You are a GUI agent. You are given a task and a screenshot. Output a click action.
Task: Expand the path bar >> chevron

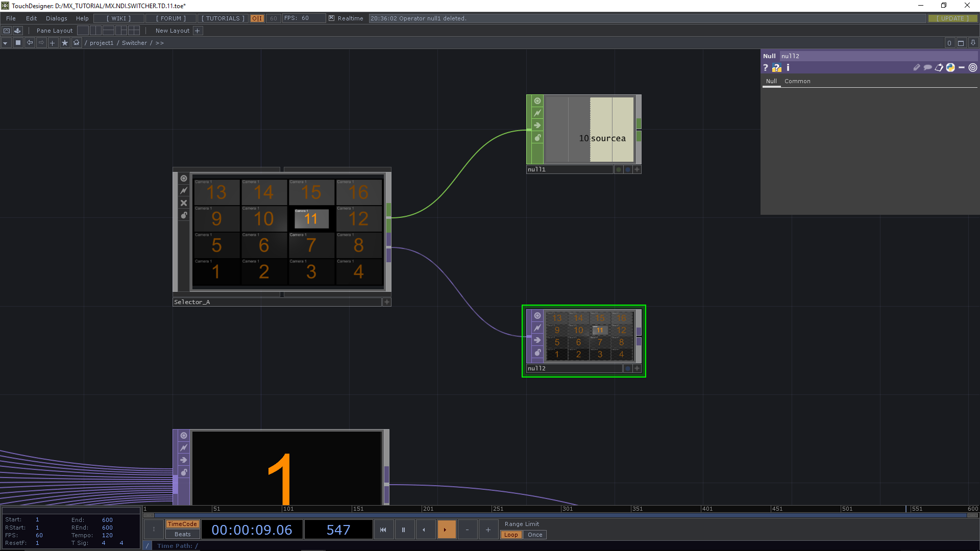coord(159,43)
